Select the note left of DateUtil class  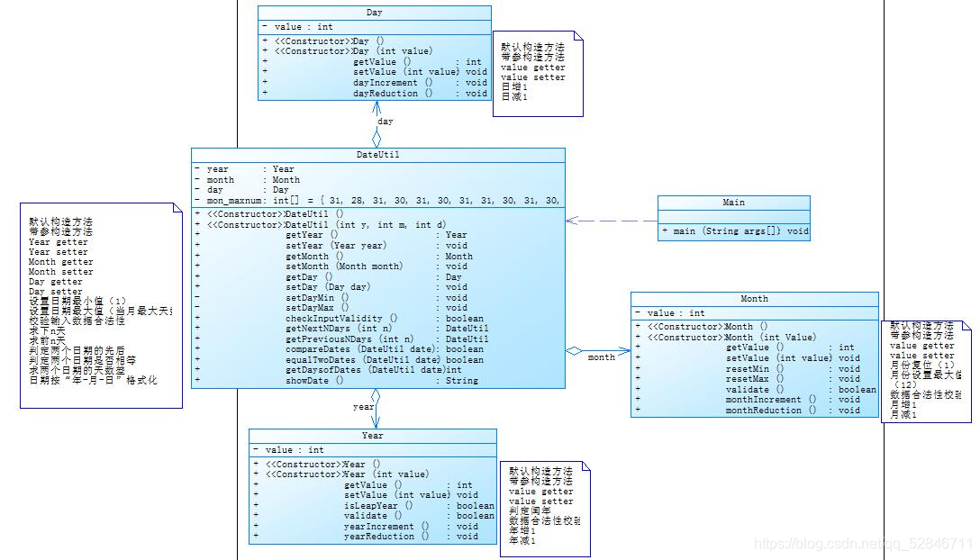tap(101, 305)
